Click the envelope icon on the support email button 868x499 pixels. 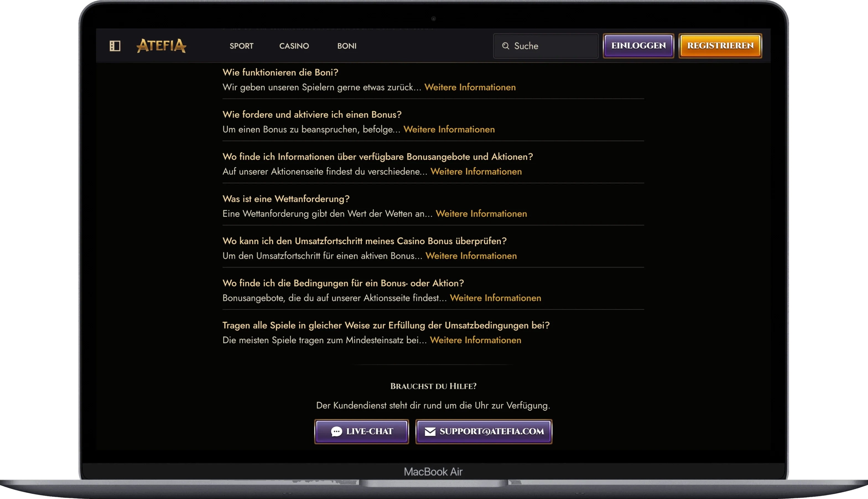[x=430, y=432]
